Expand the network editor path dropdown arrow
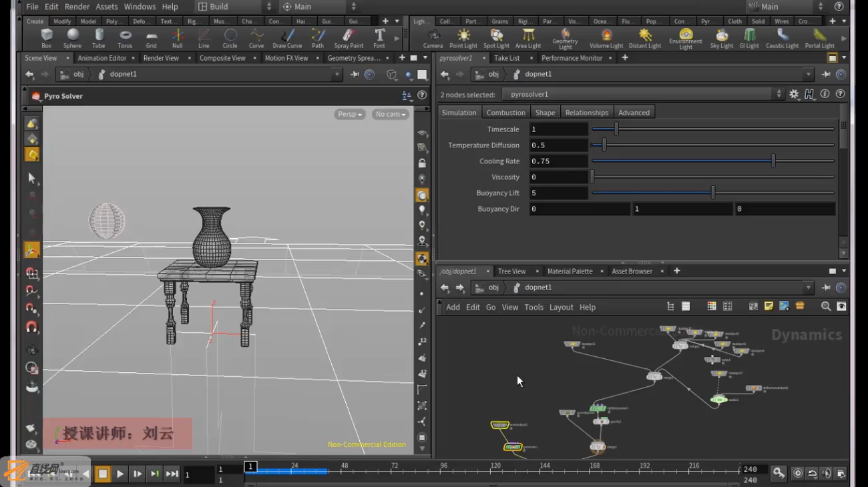 pos(808,288)
